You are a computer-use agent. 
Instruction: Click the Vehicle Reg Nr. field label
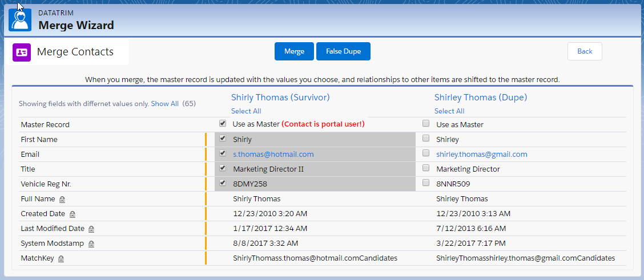[46, 184]
